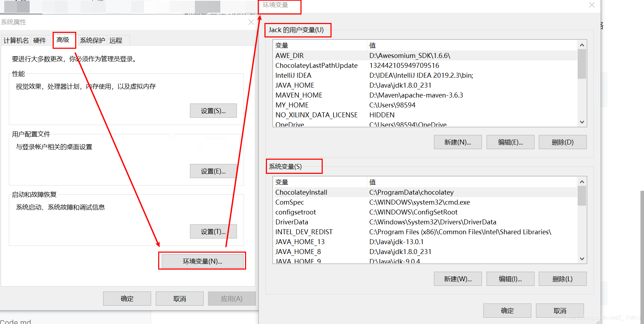The image size is (644, 324).
Task: Switch to the 硬件 tab
Action: (40, 41)
